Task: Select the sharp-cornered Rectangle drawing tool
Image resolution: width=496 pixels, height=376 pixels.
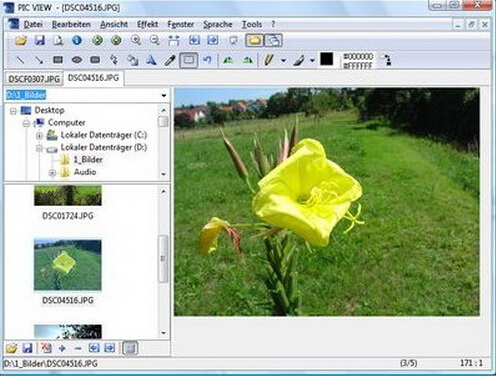Action: click(x=58, y=60)
